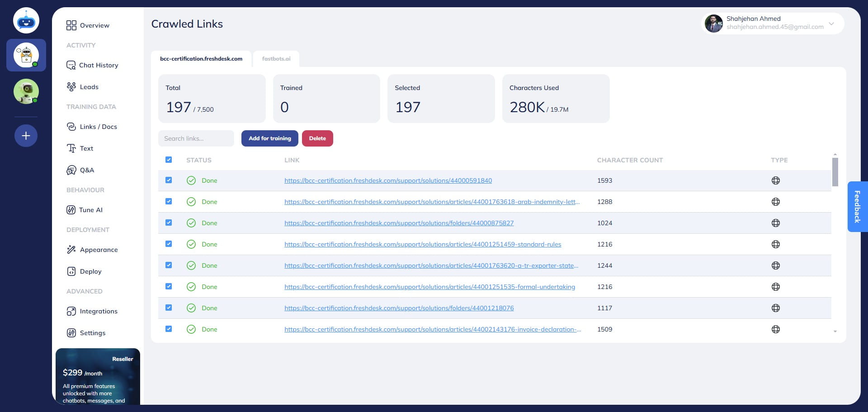Image resolution: width=868 pixels, height=412 pixels.
Task: Open Chat History in the sidebar
Action: coord(92,65)
